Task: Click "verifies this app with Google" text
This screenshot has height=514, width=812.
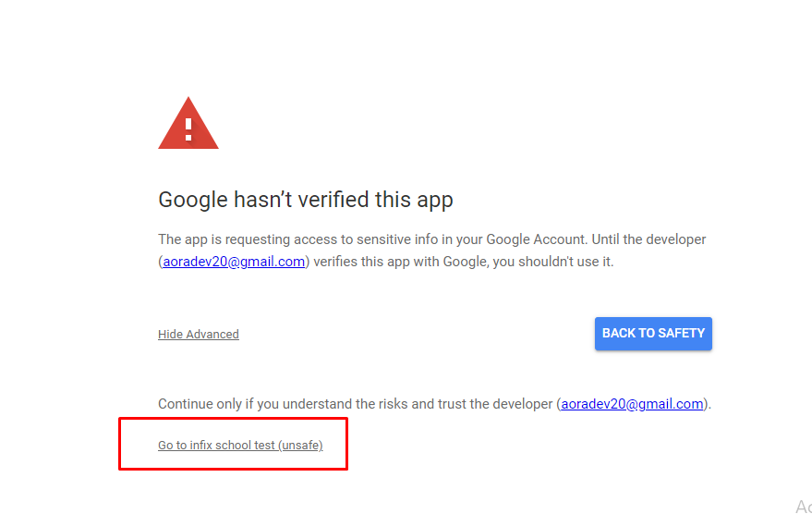Action: [400, 262]
